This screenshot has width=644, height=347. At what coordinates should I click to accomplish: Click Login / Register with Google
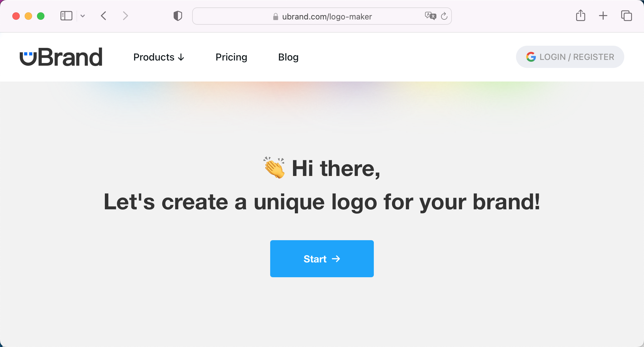coord(570,57)
